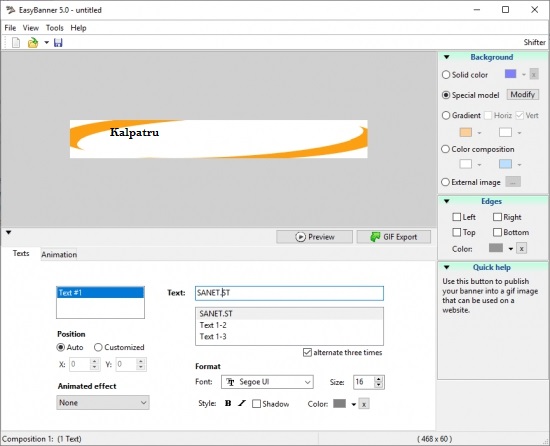
Task: Open the File menu
Action: point(10,28)
